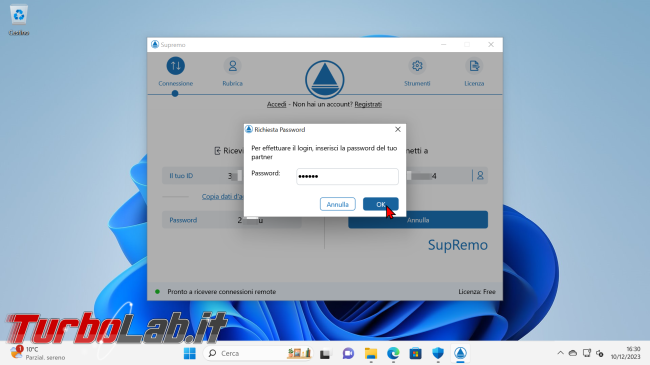Click the Supremo title bar icon
Screen dimensions: 650x365
click(x=155, y=44)
